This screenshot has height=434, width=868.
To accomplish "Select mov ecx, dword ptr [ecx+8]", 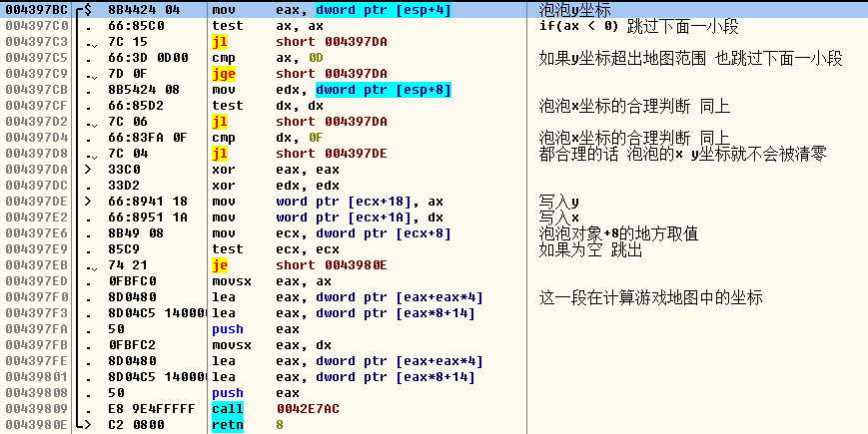I will coord(332,233).
